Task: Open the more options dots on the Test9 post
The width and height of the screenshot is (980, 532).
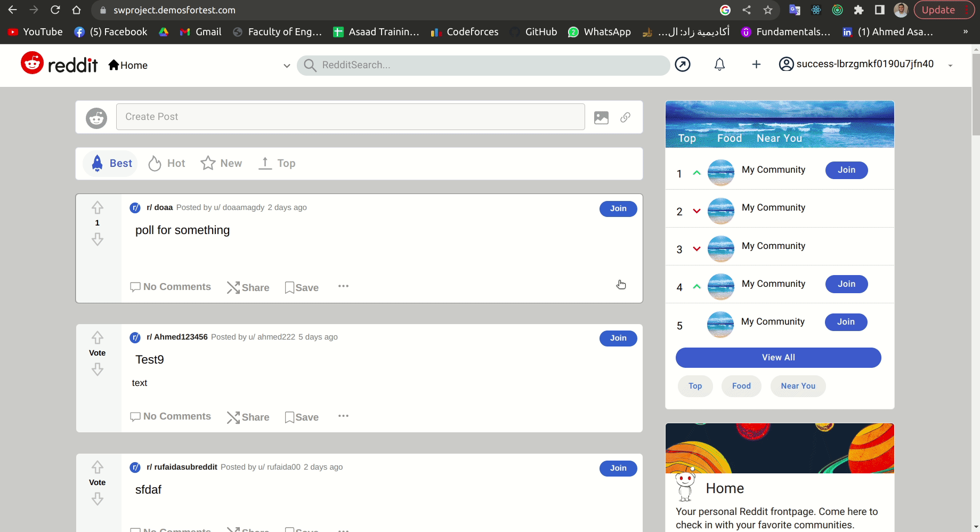Action: pyautogui.click(x=343, y=416)
